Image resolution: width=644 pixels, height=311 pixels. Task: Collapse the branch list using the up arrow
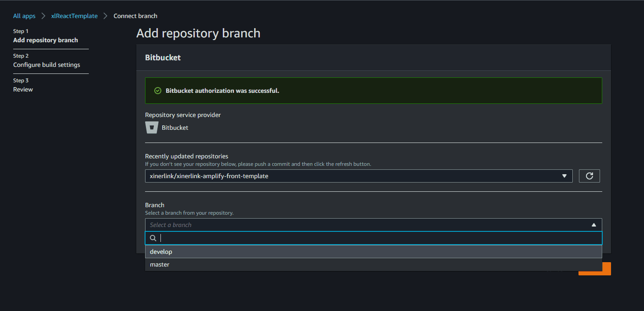(594, 225)
